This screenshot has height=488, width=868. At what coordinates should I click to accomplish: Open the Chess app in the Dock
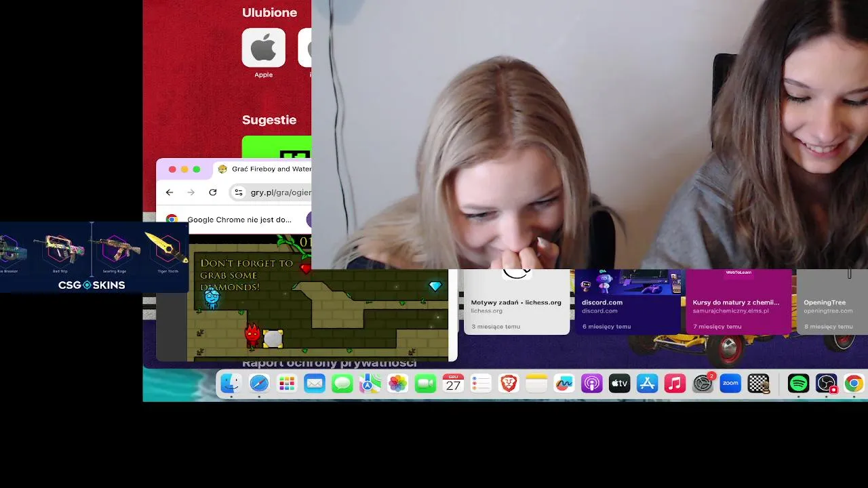point(758,384)
